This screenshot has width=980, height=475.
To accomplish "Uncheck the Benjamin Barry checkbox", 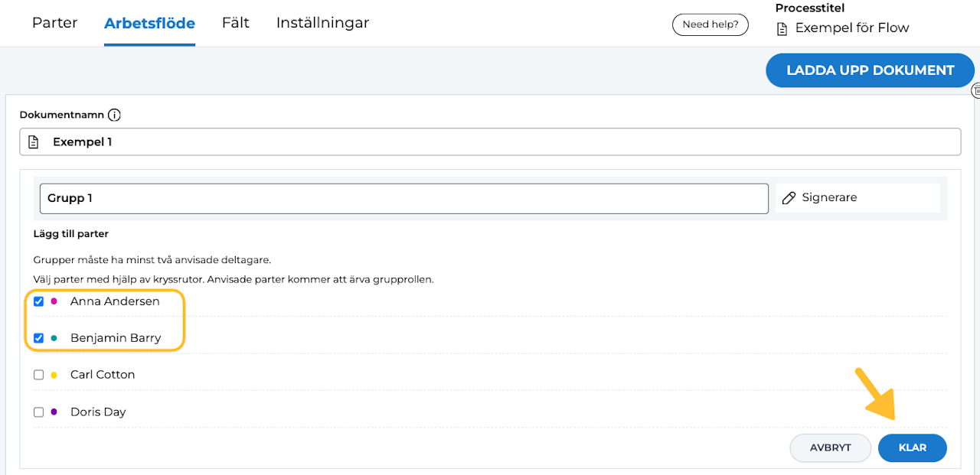I will (39, 338).
